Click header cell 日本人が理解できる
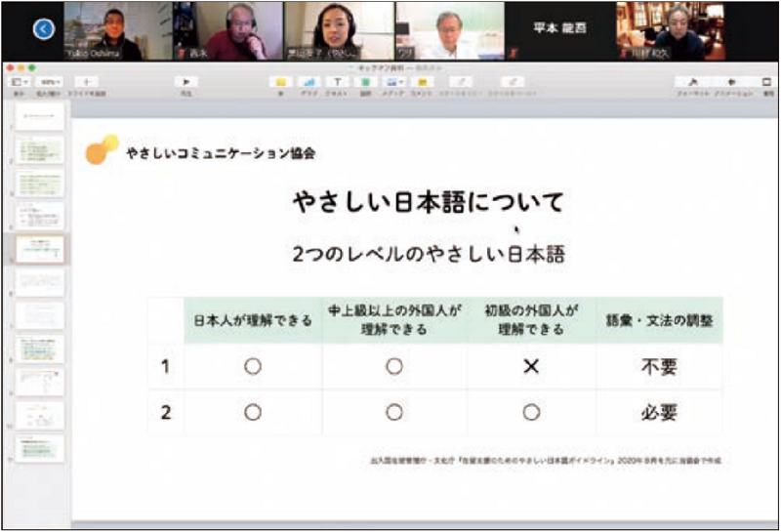 click(253, 320)
